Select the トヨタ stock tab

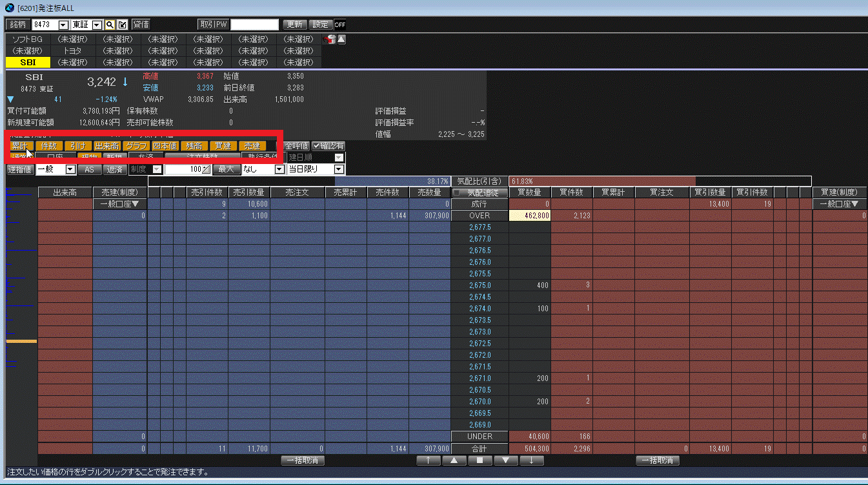[x=72, y=51]
